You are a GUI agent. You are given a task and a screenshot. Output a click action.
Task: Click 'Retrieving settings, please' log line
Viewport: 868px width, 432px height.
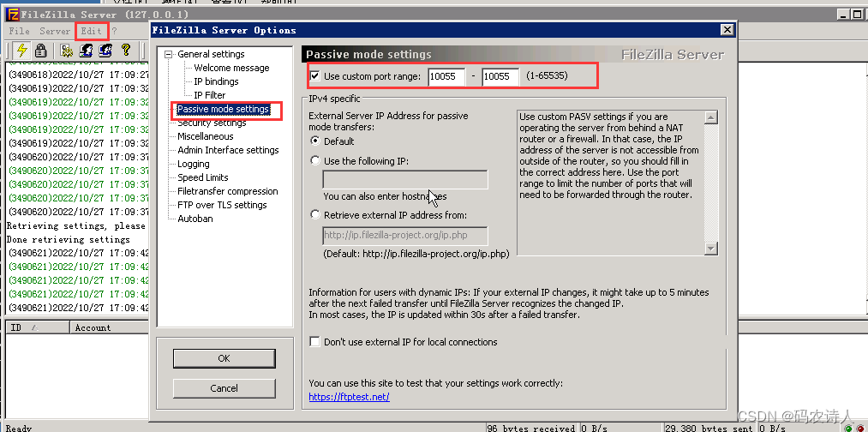point(76,226)
